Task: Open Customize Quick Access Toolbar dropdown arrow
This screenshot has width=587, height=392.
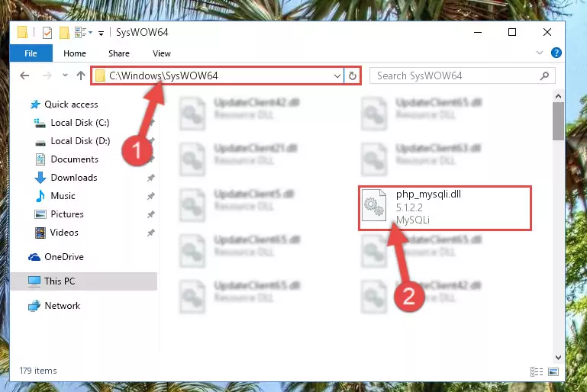Action: 101,34
